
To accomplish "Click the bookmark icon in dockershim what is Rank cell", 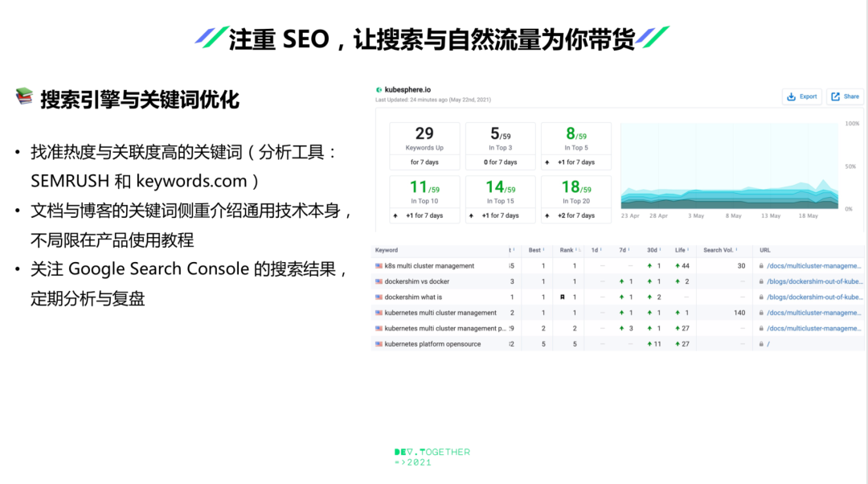I will click(x=563, y=297).
